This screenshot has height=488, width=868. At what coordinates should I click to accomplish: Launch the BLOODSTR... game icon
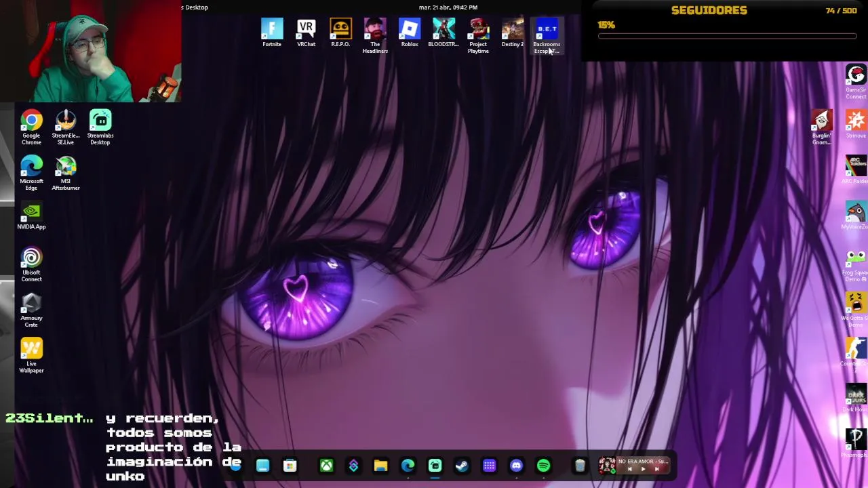(443, 33)
